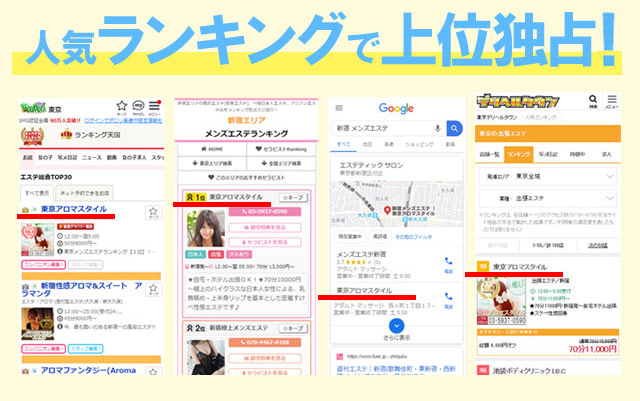640x401 pixels.
Task: Click the blue Google search magnifier button
Action: click(454, 128)
